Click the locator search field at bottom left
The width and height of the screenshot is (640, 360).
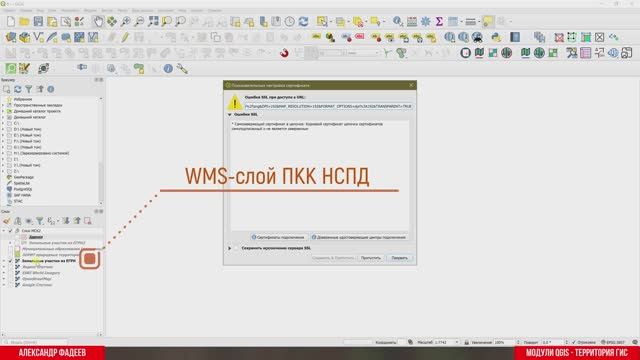click(x=35, y=342)
